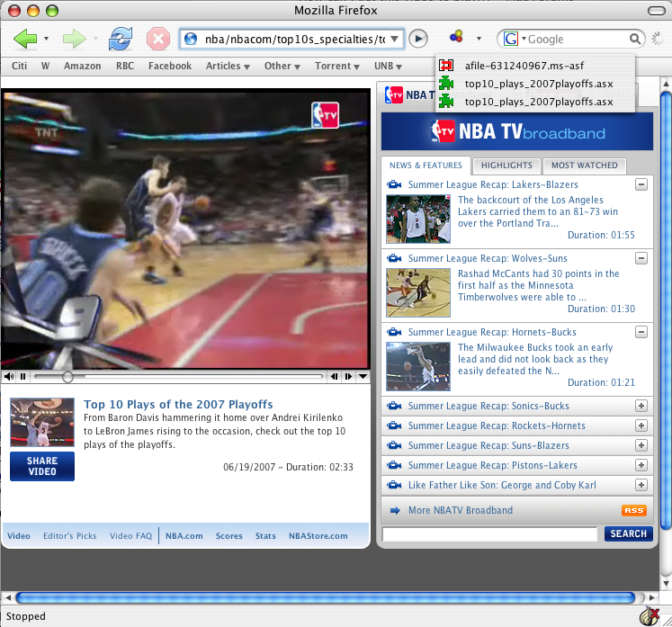The width and height of the screenshot is (672, 627).
Task: Click the camera icon beside Sonics-Bucks recap
Action: click(x=394, y=406)
